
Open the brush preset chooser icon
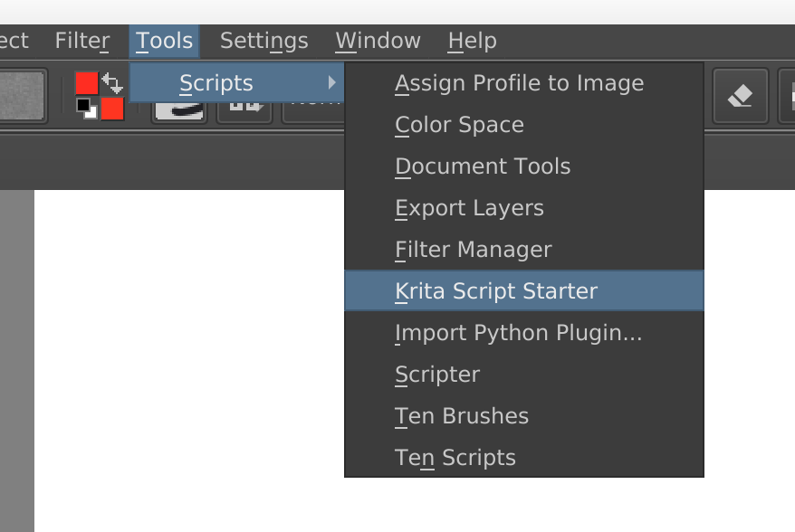tap(178, 110)
